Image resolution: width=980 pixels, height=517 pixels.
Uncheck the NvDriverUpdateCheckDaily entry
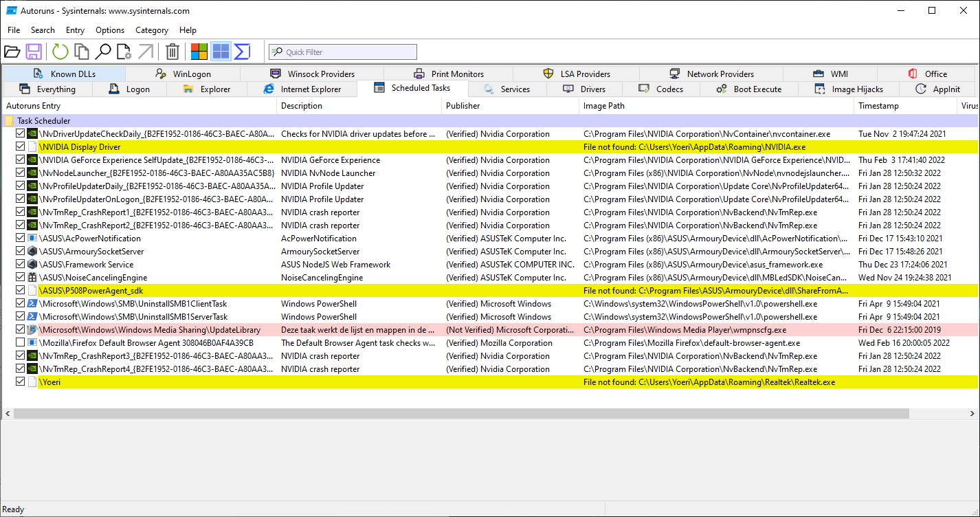(x=21, y=134)
